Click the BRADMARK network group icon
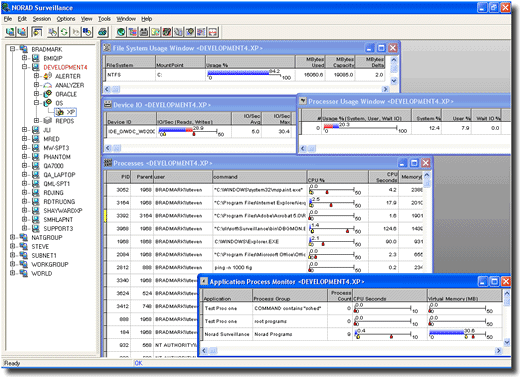 (24, 49)
